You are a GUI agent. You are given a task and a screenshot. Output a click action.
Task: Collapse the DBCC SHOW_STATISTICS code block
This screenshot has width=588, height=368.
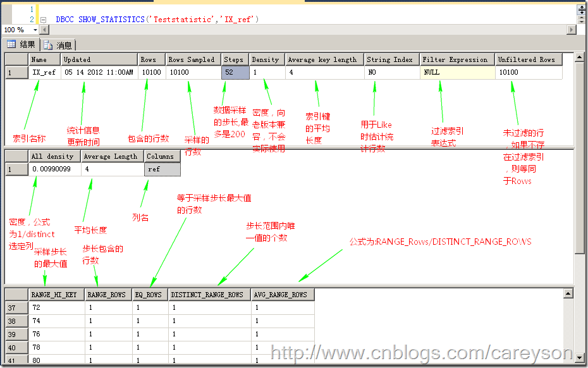(43, 20)
